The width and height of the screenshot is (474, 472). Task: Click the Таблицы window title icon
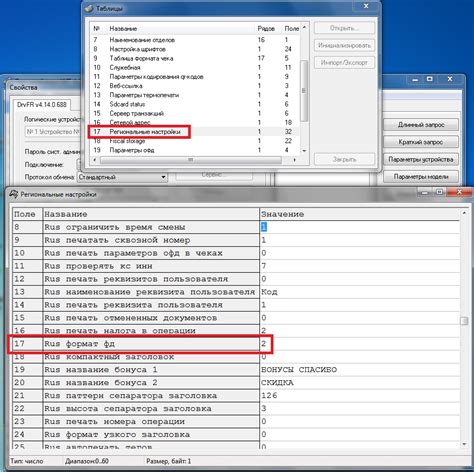[x=89, y=8]
